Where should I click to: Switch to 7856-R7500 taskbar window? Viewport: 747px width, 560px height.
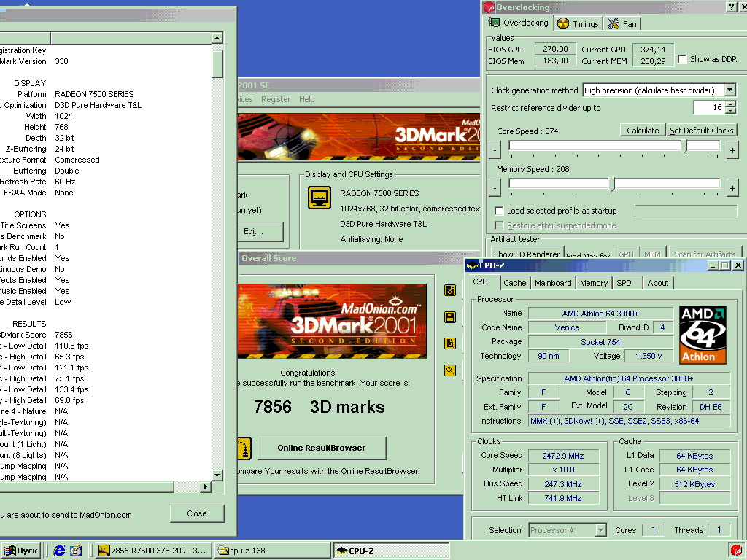coord(152,551)
